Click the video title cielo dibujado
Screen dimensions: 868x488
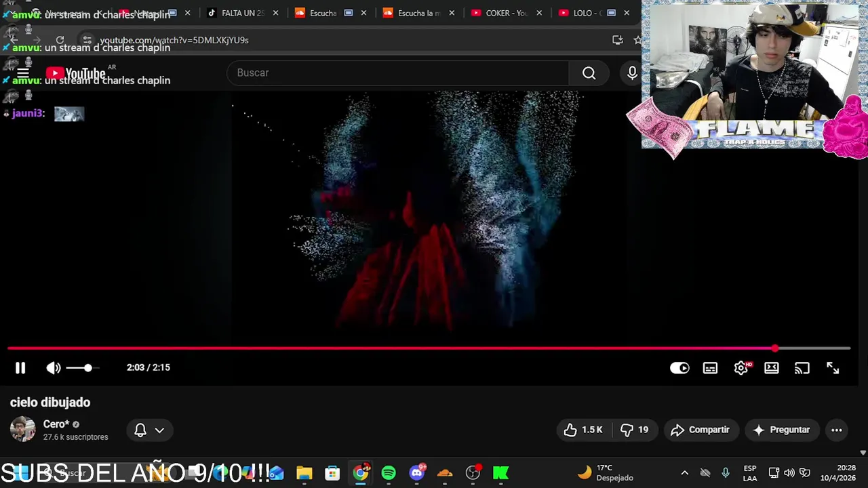point(50,403)
